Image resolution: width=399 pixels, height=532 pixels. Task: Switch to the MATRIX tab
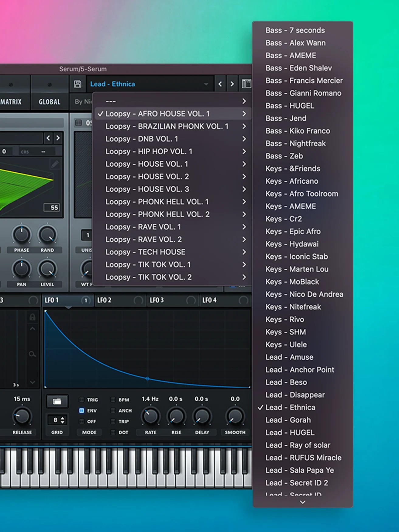[x=11, y=102]
